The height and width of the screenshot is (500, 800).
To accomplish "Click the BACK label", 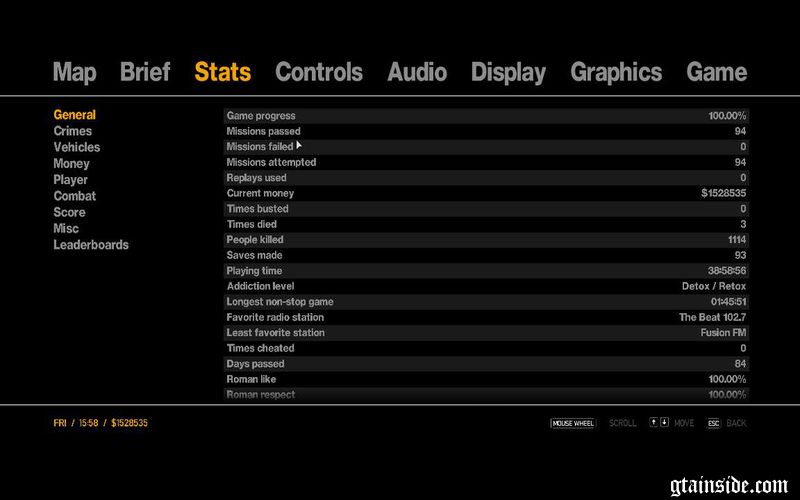I will pos(736,423).
